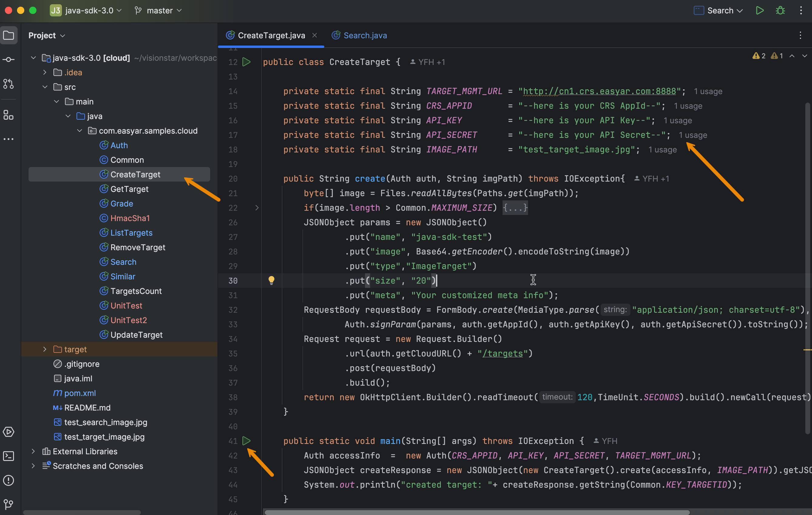Expand folded code block on line 22
The height and width of the screenshot is (515, 812).
[x=257, y=208]
